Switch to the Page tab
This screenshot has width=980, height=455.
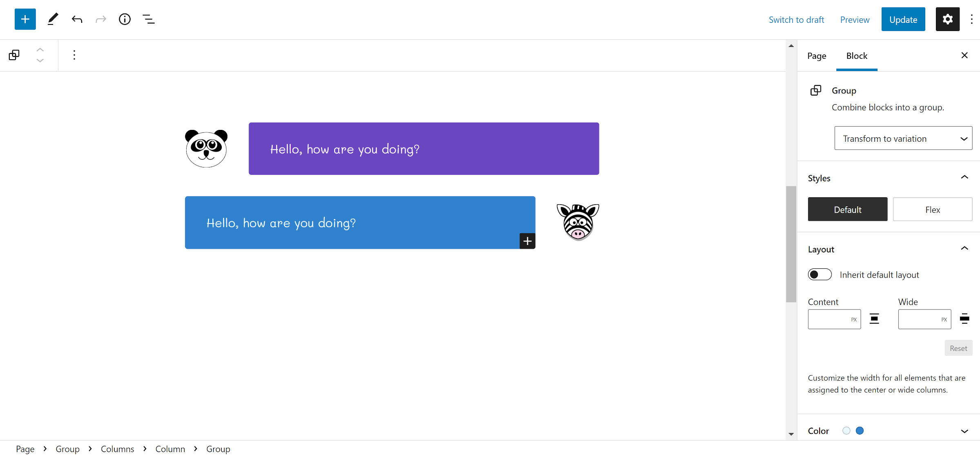coord(817,56)
